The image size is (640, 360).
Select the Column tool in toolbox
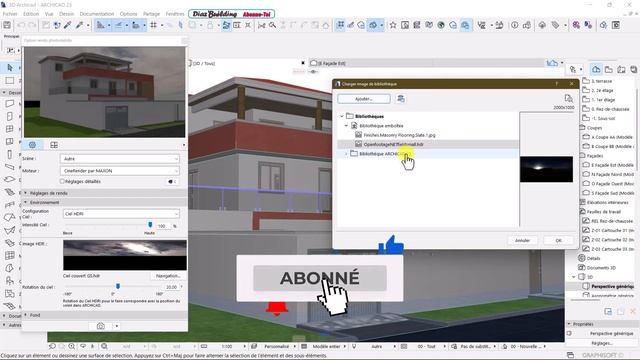9,154
